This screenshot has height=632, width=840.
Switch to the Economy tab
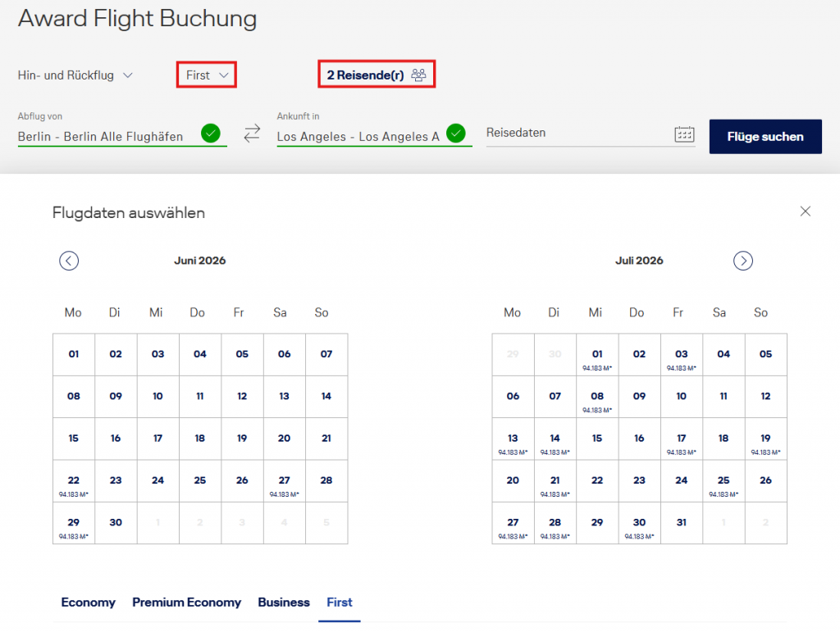[88, 602]
